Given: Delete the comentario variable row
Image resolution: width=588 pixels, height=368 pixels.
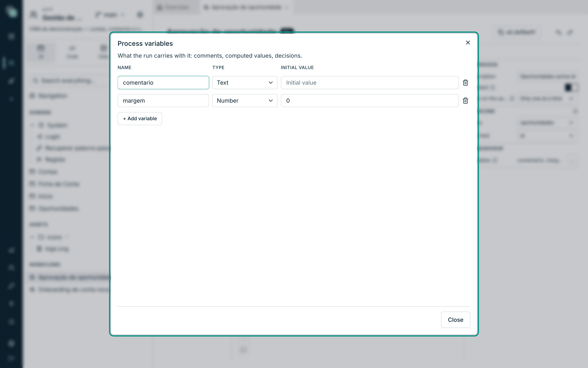Looking at the screenshot, I should [465, 83].
